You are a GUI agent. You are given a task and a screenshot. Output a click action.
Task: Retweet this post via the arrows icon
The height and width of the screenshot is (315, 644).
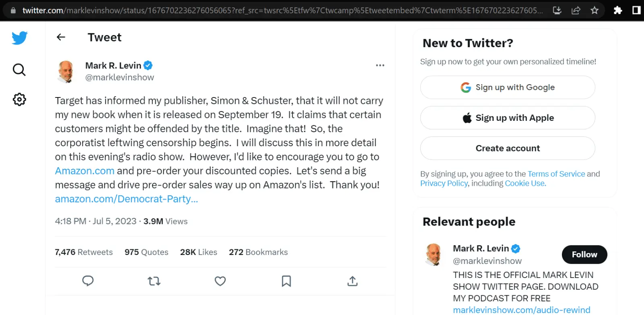coord(154,281)
